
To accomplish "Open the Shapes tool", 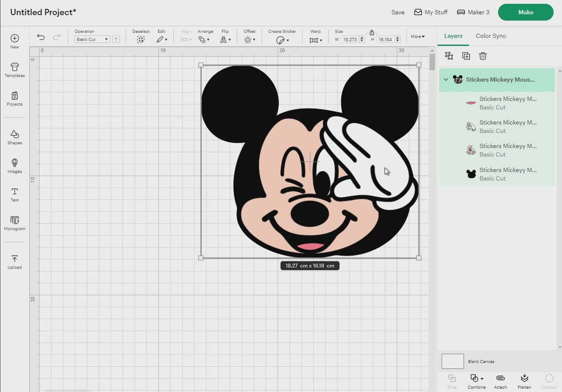I will pos(15,137).
